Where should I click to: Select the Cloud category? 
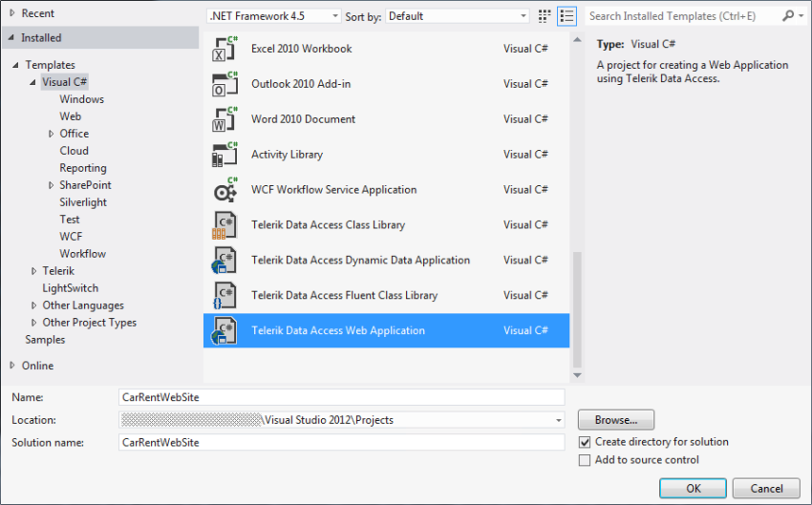click(75, 151)
